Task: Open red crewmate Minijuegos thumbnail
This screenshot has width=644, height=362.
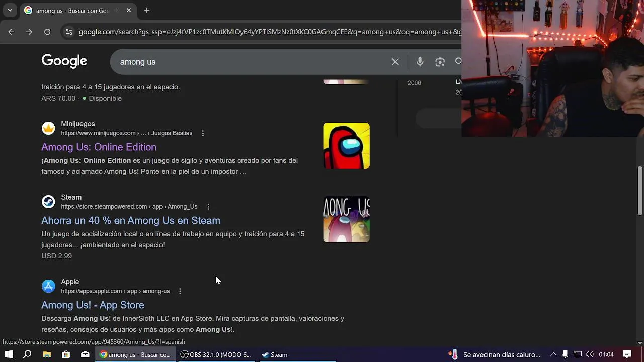Action: pyautogui.click(x=346, y=146)
